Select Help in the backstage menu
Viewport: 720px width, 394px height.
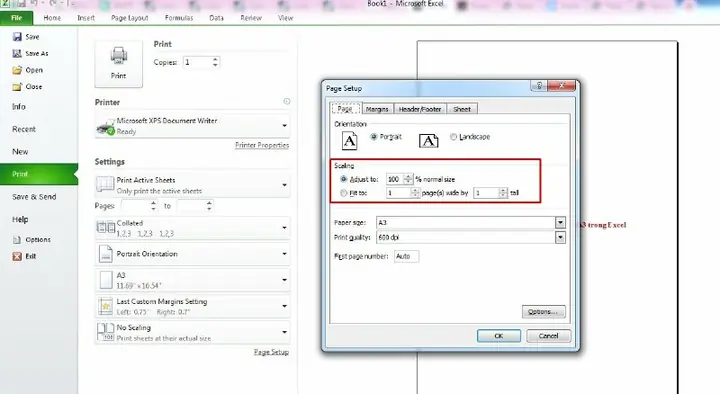tap(20, 219)
